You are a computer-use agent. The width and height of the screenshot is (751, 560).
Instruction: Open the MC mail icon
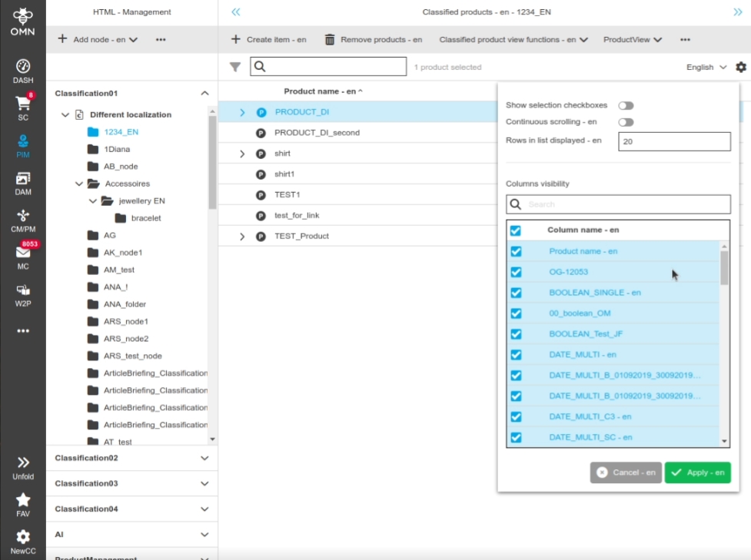(23, 252)
